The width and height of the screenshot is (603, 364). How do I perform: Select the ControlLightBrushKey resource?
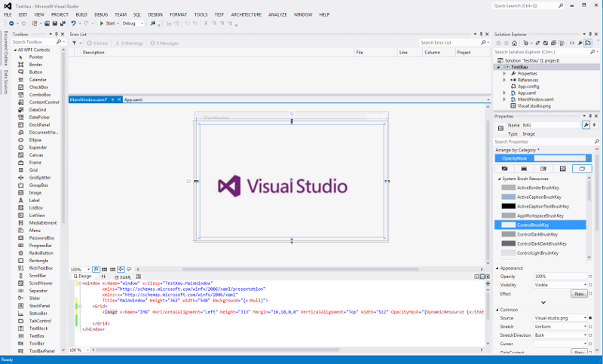[x=540, y=253]
